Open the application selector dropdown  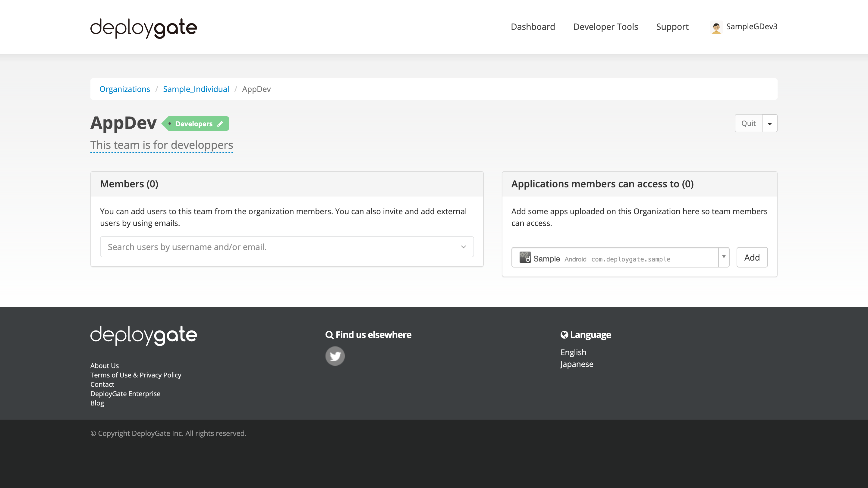pos(724,257)
